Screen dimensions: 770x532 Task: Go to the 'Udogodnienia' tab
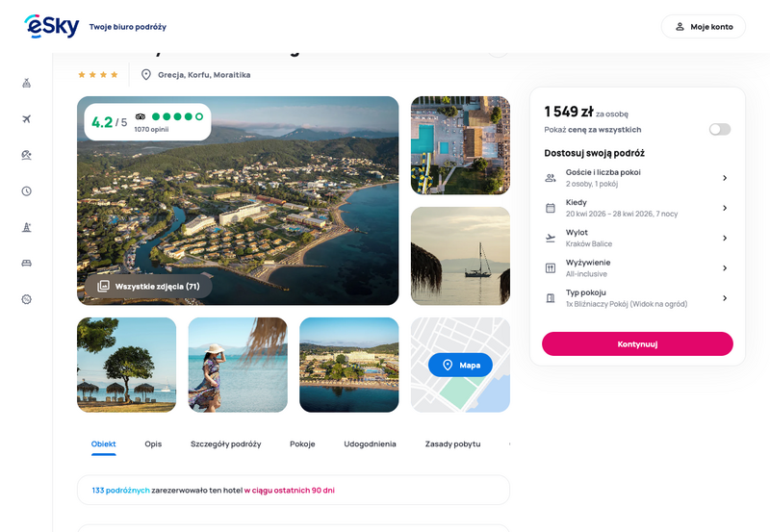370,444
